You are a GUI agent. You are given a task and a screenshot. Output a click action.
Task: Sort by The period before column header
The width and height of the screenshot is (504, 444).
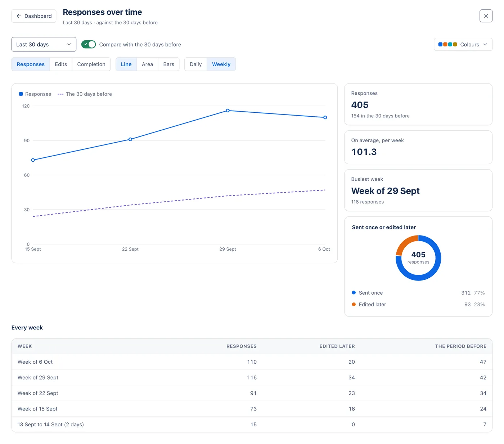click(460, 346)
